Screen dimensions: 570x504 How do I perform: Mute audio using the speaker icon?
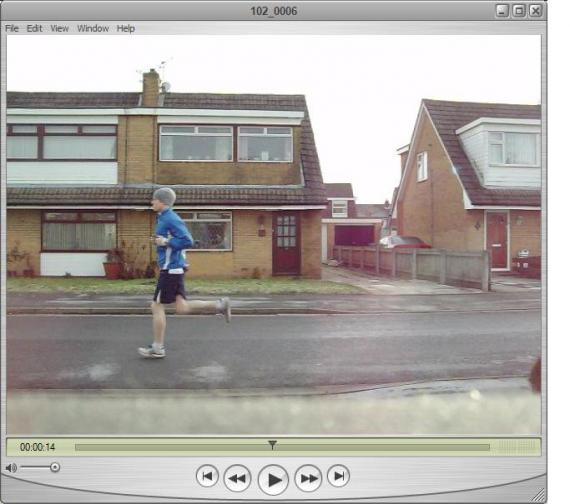click(11, 468)
